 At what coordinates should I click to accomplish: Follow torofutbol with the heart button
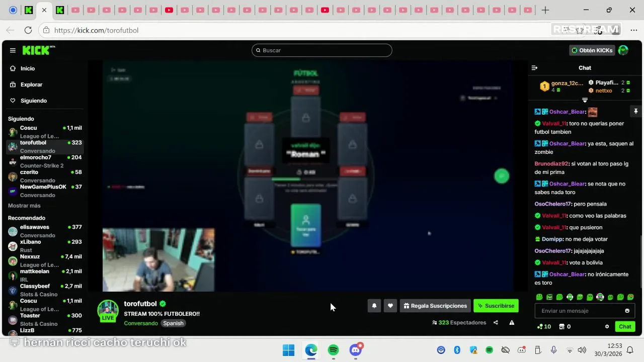390,306
